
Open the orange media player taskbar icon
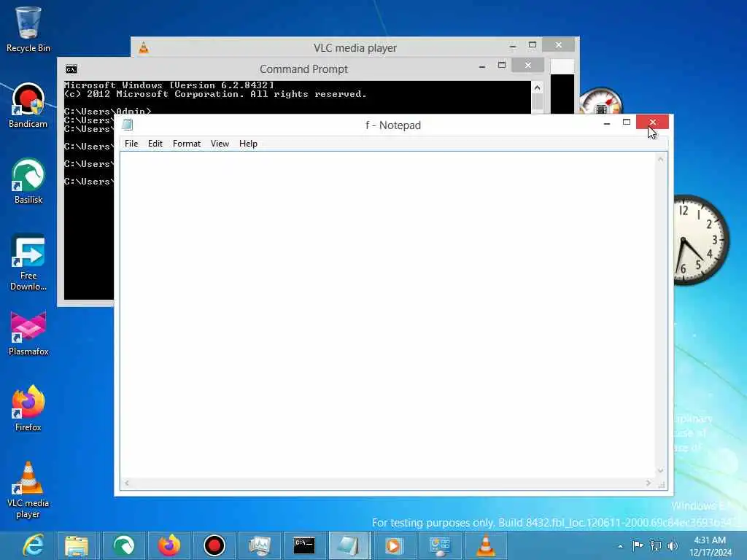(x=393, y=545)
